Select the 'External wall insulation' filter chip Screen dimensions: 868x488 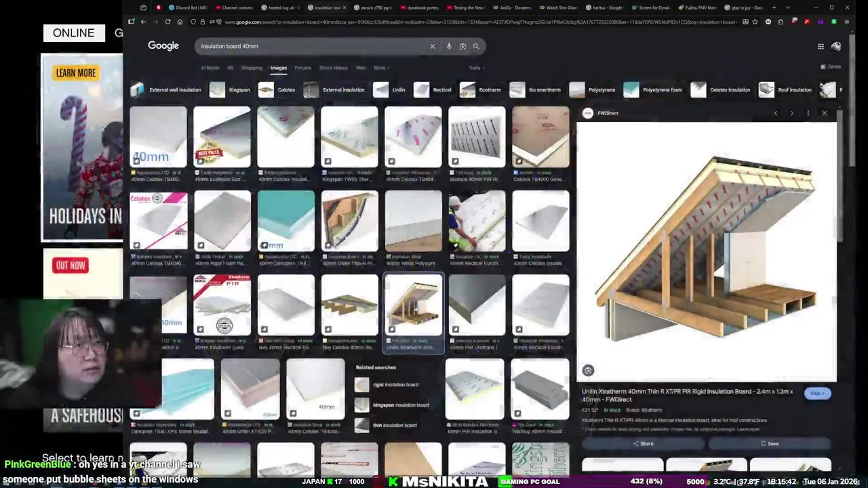click(167, 89)
